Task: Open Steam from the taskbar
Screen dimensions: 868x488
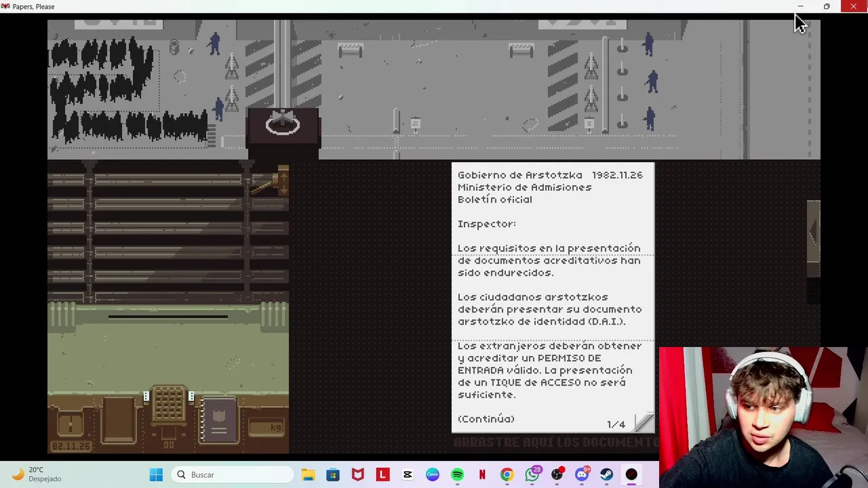Action: click(x=607, y=475)
